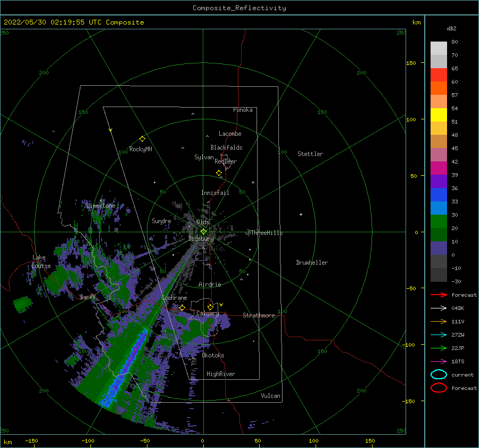Select the magenta 39-42 dBZ swatch

pyautogui.click(x=439, y=168)
